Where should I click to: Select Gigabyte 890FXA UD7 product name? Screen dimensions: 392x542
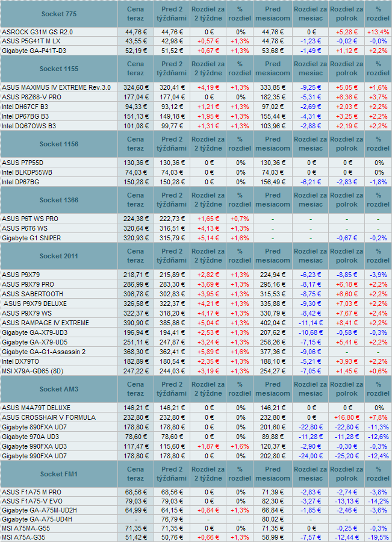tap(34, 427)
